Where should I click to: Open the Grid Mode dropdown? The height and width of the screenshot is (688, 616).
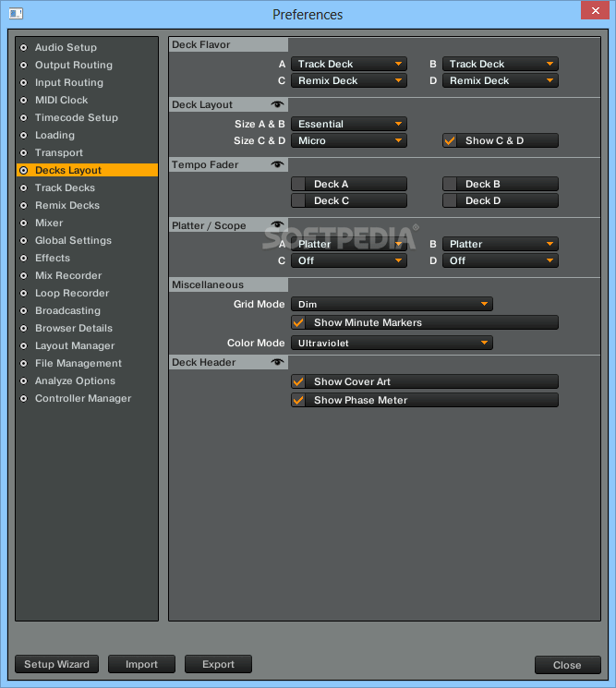pos(392,304)
